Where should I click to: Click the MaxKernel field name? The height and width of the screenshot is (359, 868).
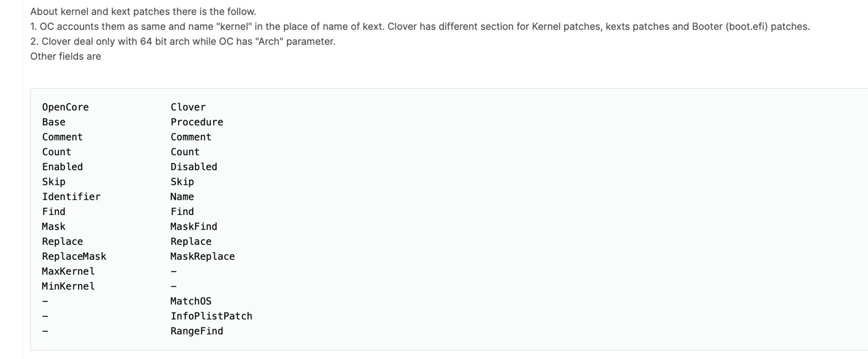pyautogui.click(x=68, y=271)
